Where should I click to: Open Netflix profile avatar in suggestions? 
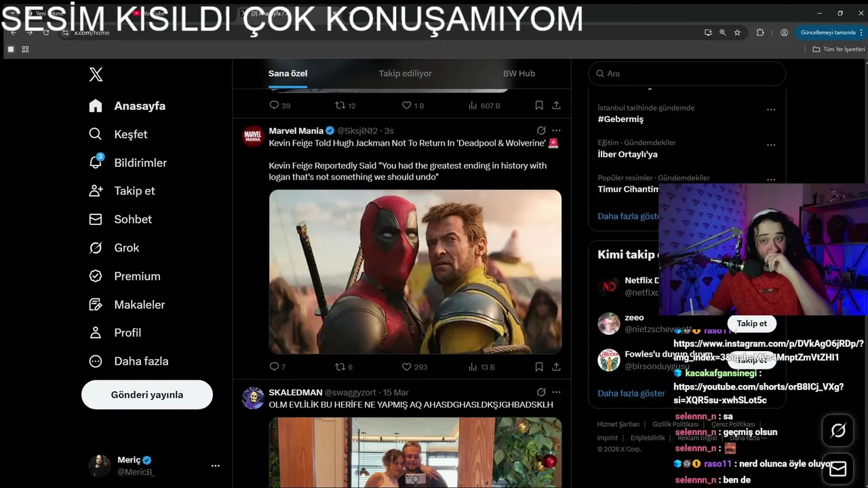(x=609, y=286)
